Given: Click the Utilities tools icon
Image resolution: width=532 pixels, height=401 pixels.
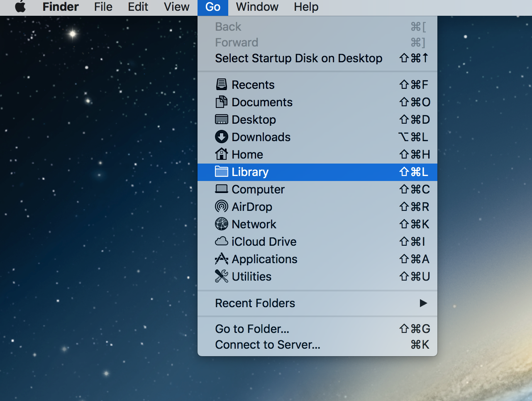Looking at the screenshot, I should click(222, 276).
